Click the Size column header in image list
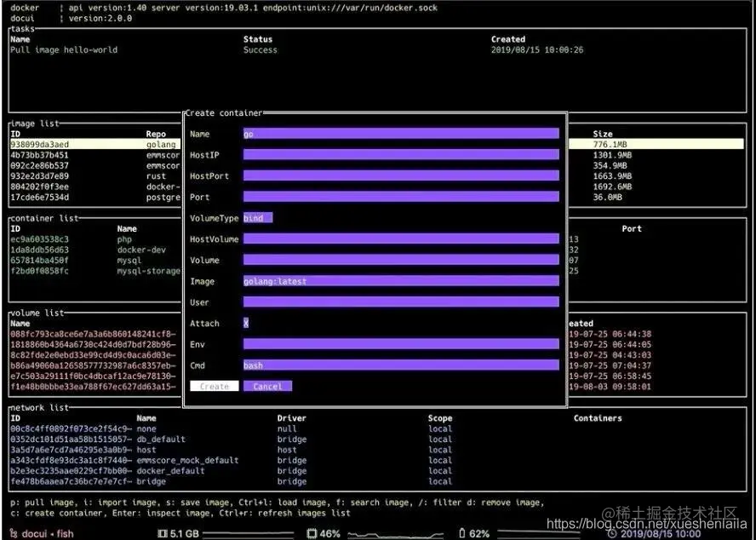 [x=603, y=135]
